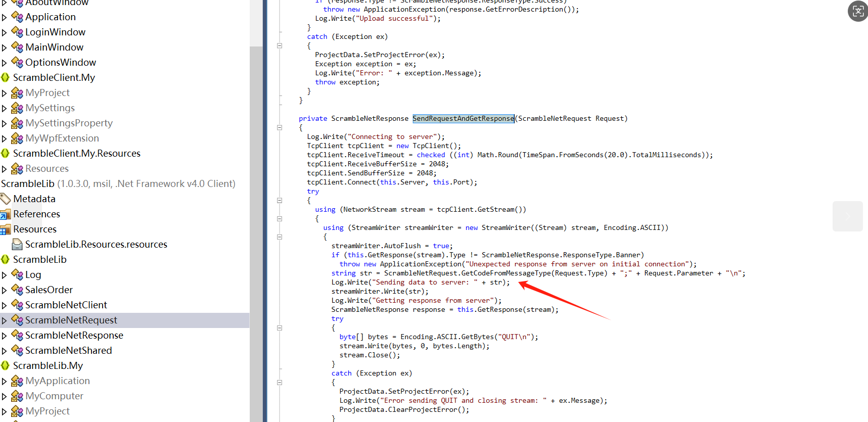This screenshot has height=422, width=868.
Task: Expand the MyProject node under ScrambleClient.My
Action: click(4, 93)
